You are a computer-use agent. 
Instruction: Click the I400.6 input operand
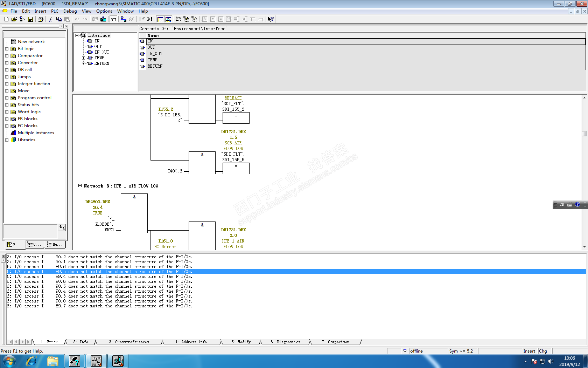[x=175, y=171]
